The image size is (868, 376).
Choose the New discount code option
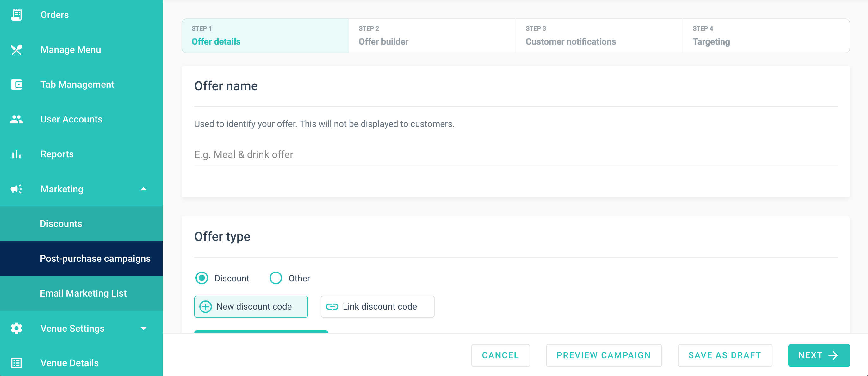pos(251,307)
